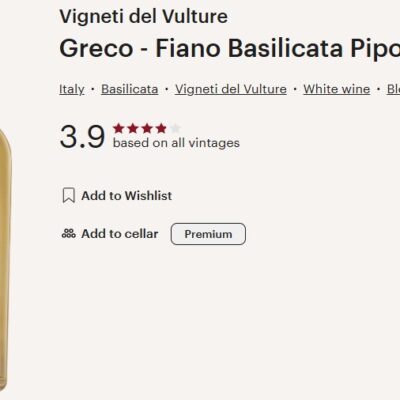400x400 pixels.
Task: Click the fourth red rating star
Action: (x=161, y=128)
